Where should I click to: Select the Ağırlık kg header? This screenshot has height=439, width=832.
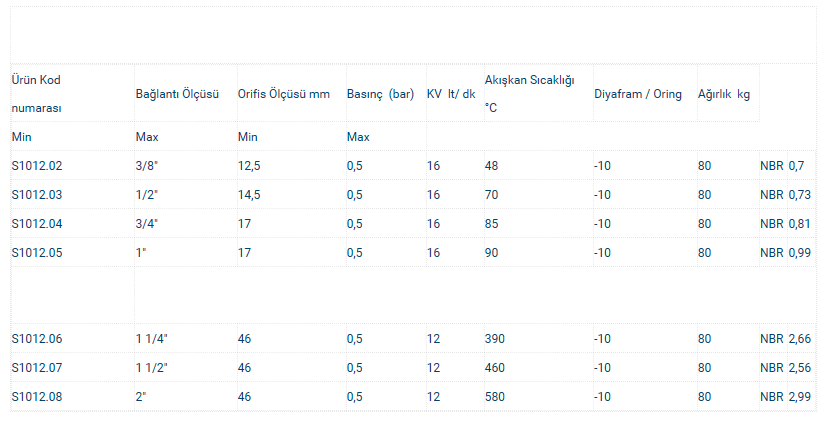pyautogui.click(x=724, y=94)
